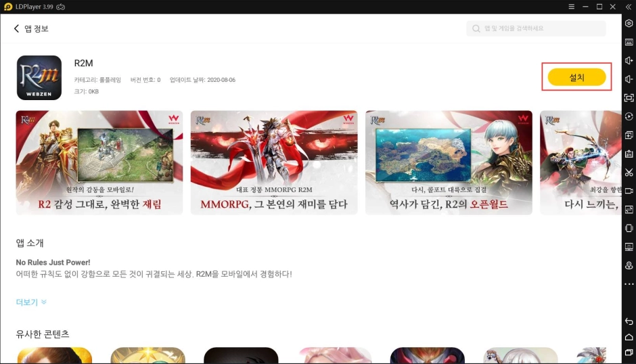Show more sidebar tools via three dots

629,284
